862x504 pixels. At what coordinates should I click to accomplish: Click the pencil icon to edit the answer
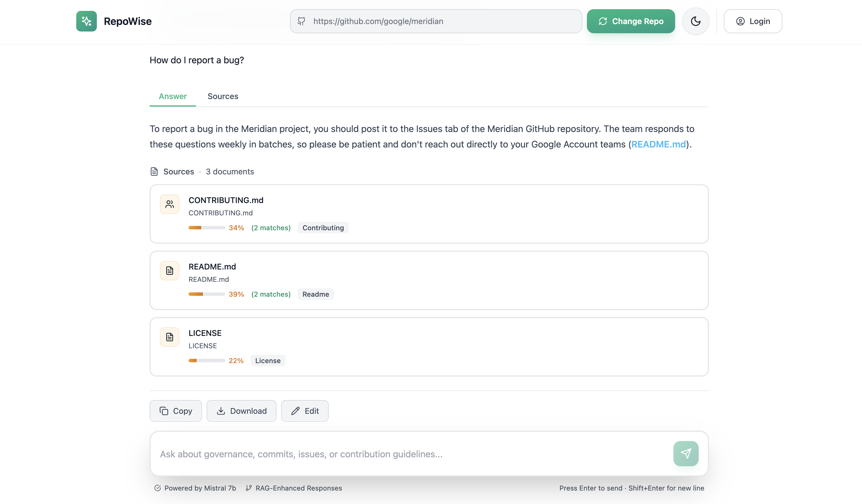pyautogui.click(x=295, y=411)
